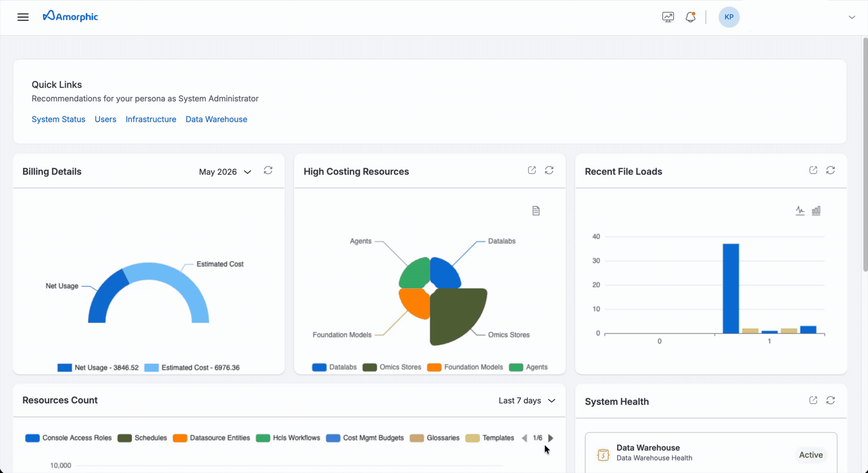
Task: Click the Data Warehouse health card icon
Action: (x=603, y=455)
